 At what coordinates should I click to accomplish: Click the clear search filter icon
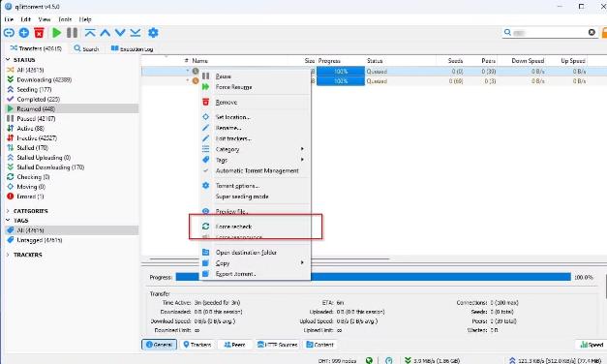tap(592, 33)
